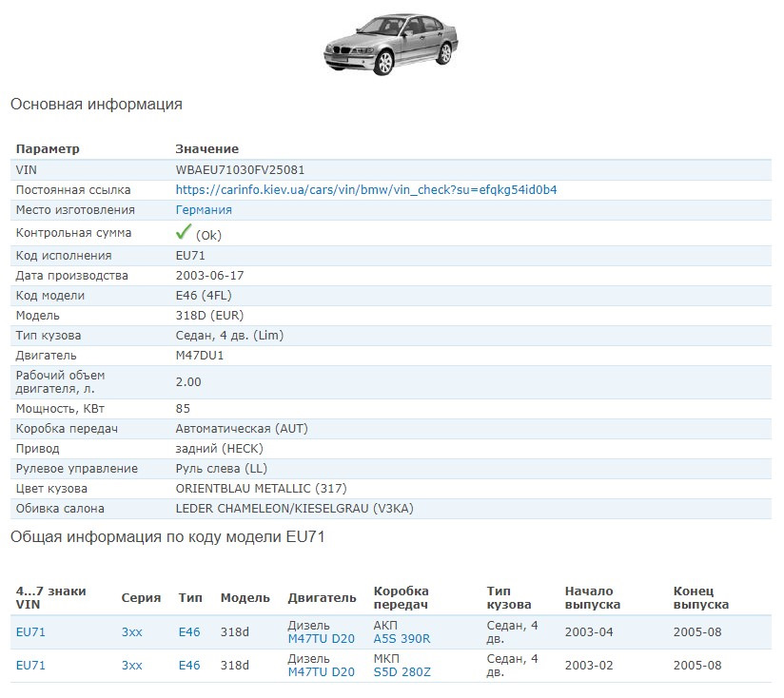This screenshot has height=698, width=784.
Task: Click the gearbox value Автоматическая (AUT)
Action: 242,429
